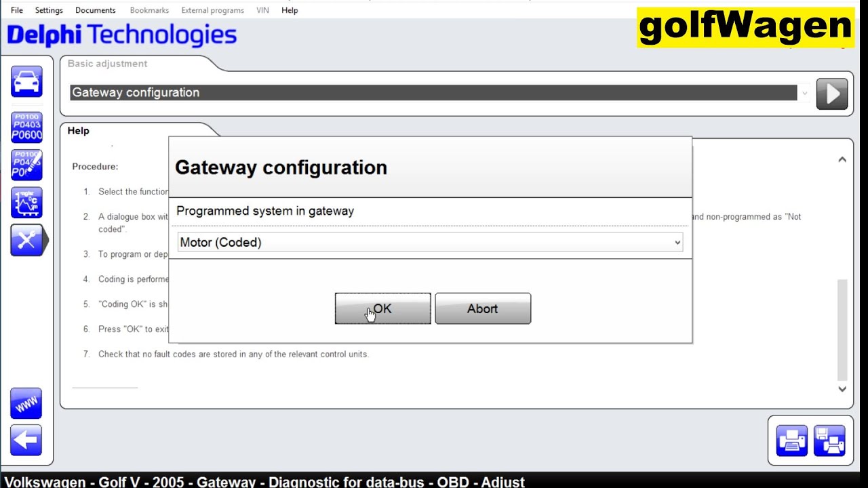
Task: Click 'Programmed system in gateway' label
Action: pyautogui.click(x=265, y=211)
